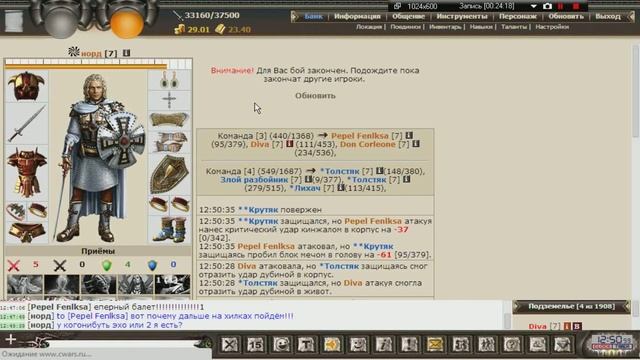
Task: Click the Злой разбойник player name
Action: click(x=255, y=180)
